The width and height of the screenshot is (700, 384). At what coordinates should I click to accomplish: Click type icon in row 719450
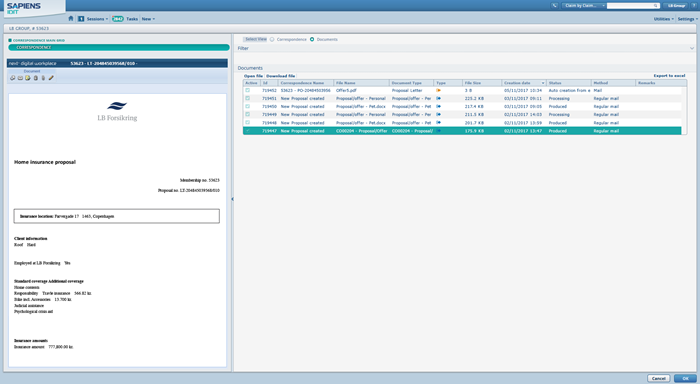tap(438, 106)
